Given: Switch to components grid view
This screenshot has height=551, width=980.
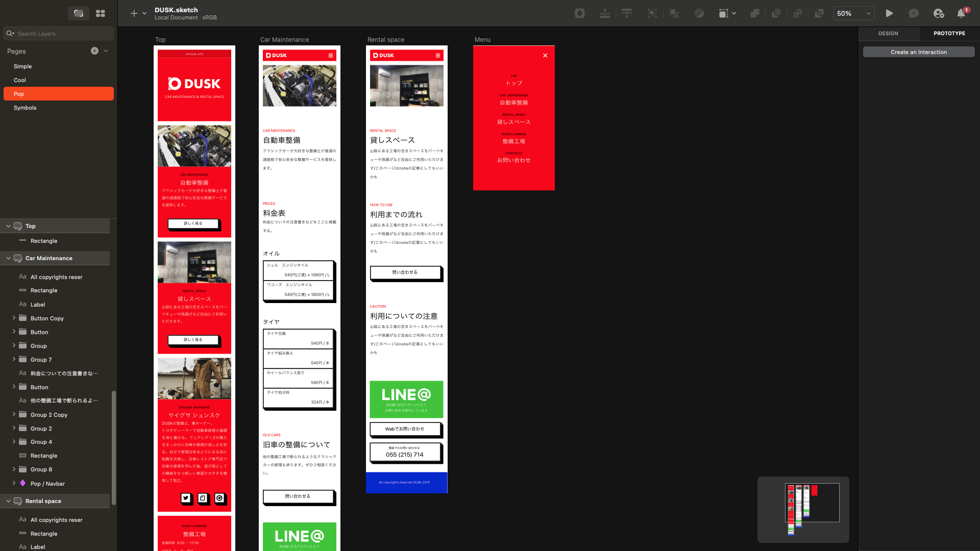Looking at the screenshot, I should click(101, 14).
